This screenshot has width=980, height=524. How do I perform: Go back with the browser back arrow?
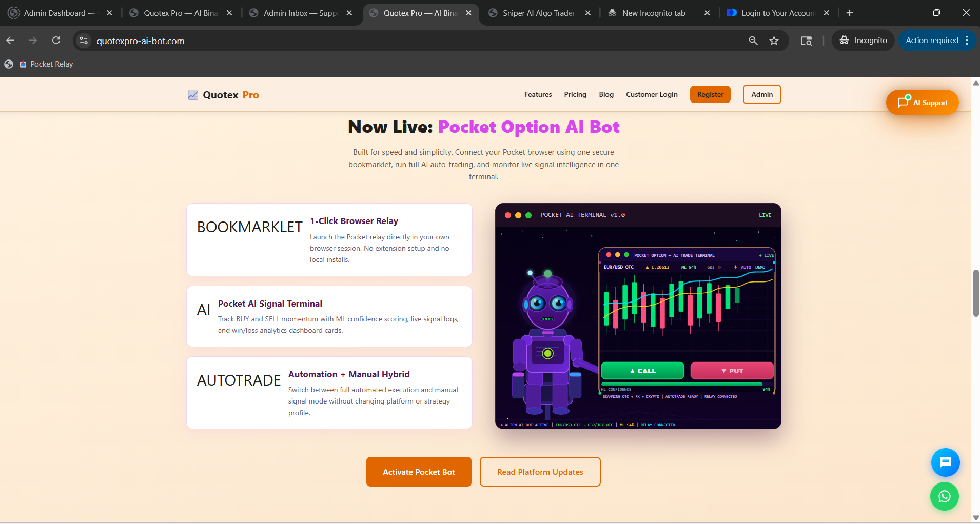click(x=10, y=41)
